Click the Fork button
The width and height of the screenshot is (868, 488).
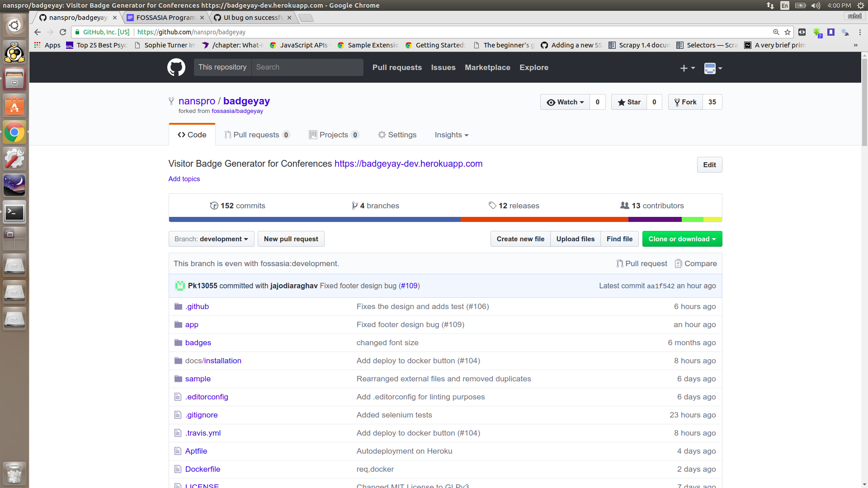pos(685,102)
